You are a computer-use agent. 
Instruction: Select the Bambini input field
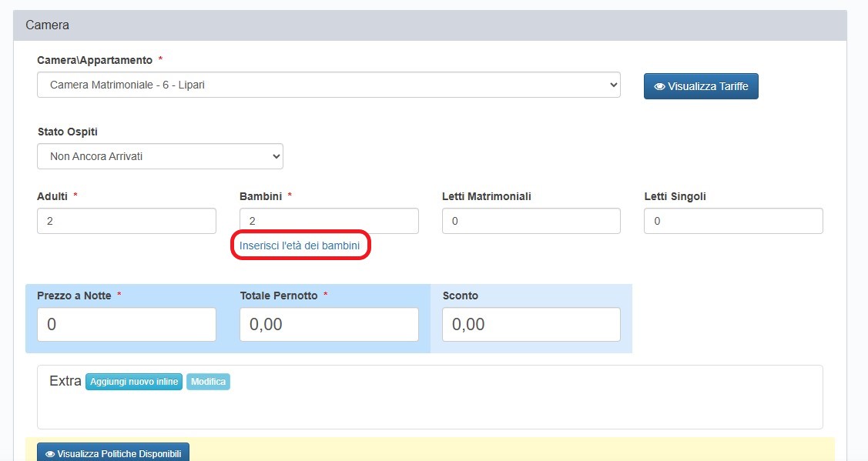click(x=329, y=221)
